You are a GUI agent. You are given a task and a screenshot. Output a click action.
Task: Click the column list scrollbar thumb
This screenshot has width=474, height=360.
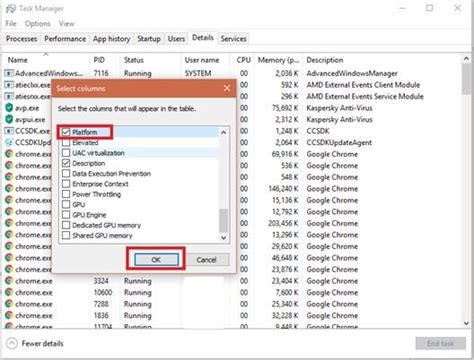coord(224,220)
